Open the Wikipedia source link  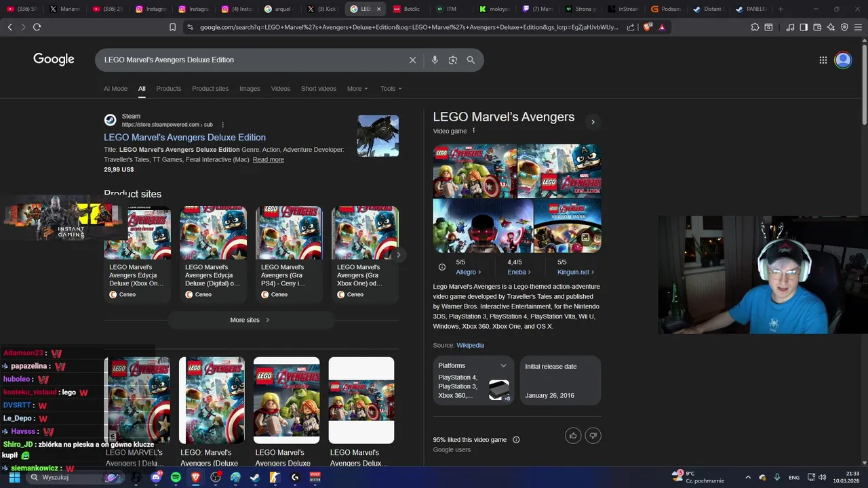pos(470,346)
